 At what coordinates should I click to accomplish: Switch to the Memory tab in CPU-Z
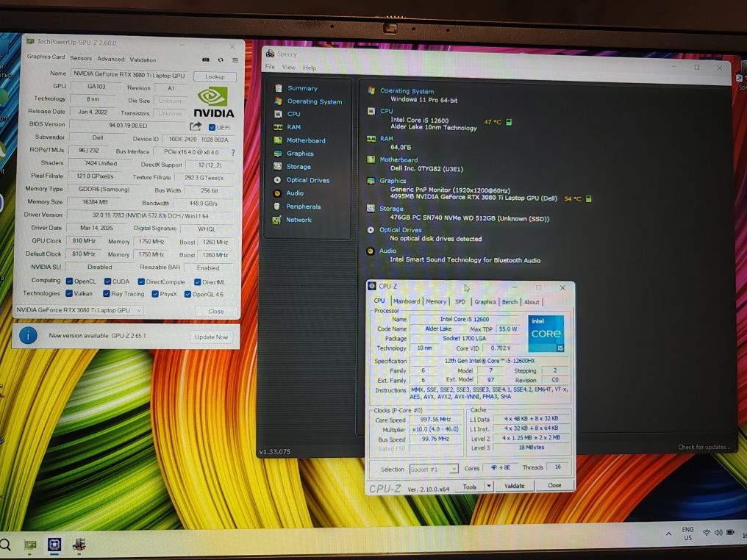(436, 301)
